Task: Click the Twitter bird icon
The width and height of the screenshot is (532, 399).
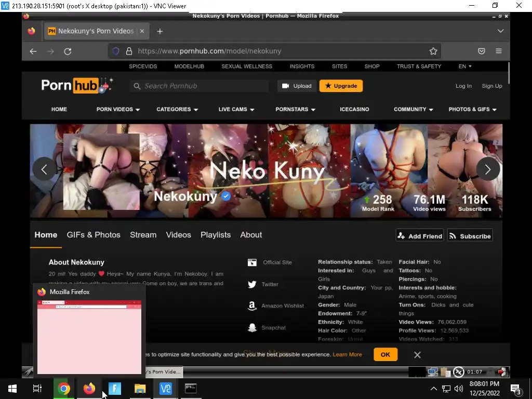Action: pos(252,284)
